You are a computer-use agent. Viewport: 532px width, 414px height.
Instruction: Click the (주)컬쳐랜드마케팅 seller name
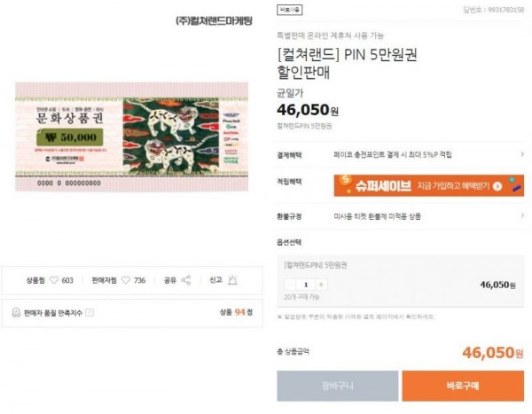214,20
